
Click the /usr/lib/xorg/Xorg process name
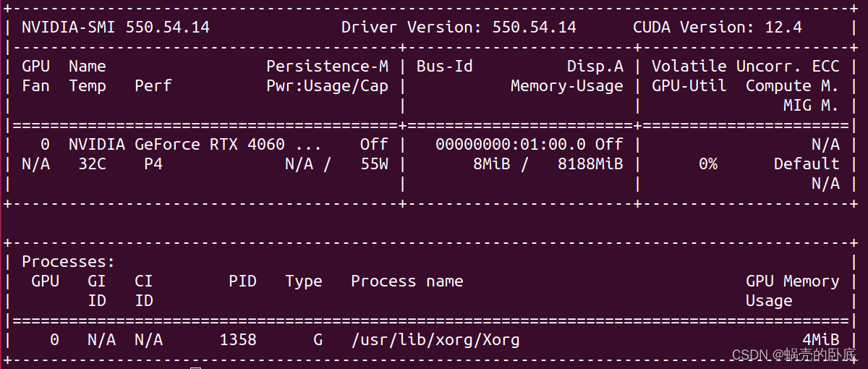click(435, 340)
